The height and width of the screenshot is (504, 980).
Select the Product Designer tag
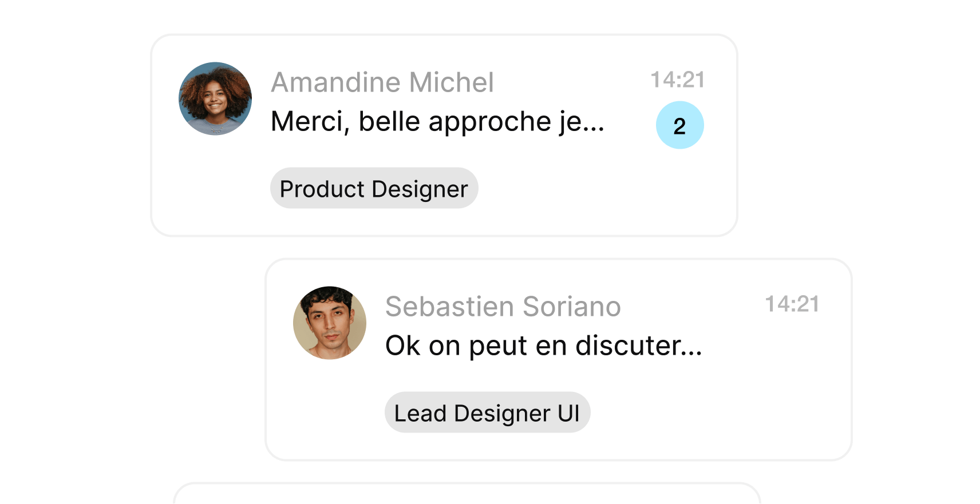[x=374, y=188]
